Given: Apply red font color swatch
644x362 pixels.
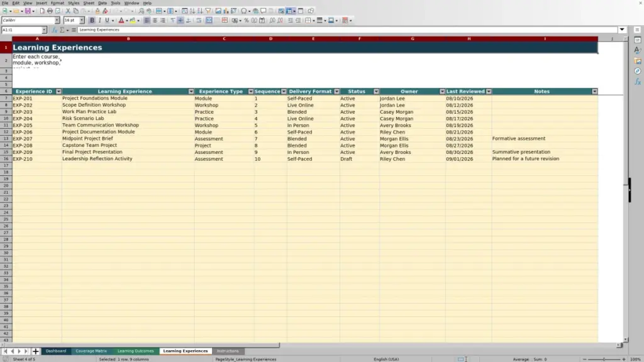Looking at the screenshot, I should tap(121, 21).
